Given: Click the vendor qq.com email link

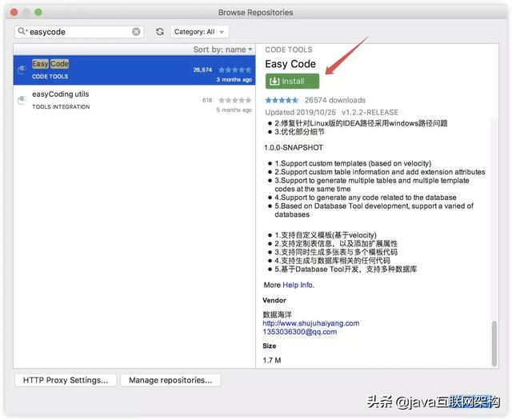Looking at the screenshot, I should point(300,332).
